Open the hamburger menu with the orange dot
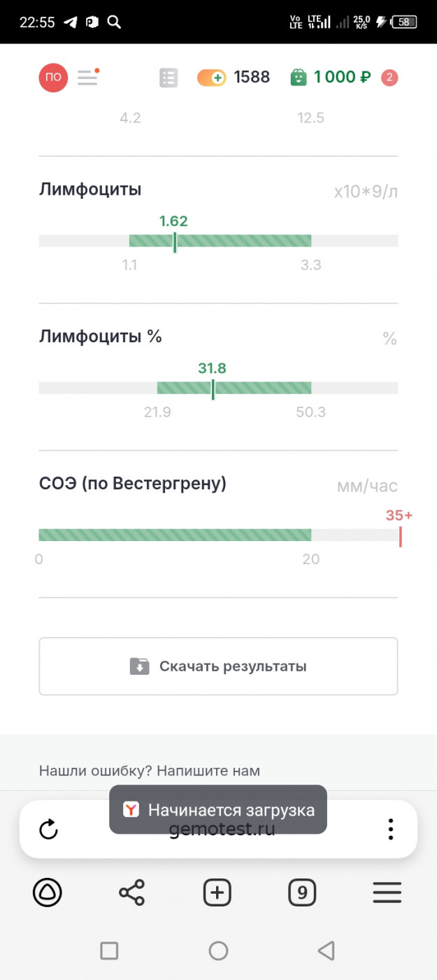Image resolution: width=437 pixels, height=980 pixels. click(x=88, y=77)
